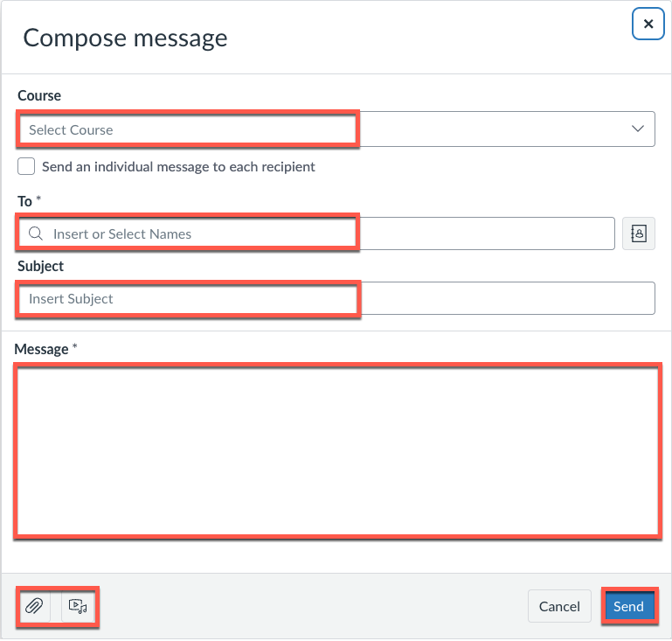Click the magnifier search icon in To field
This screenshot has height=641, width=672.
click(36, 233)
